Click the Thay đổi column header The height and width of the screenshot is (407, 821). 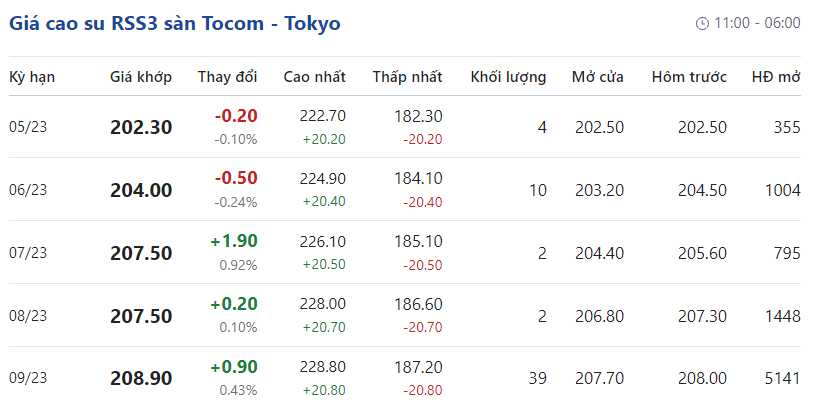point(228,77)
